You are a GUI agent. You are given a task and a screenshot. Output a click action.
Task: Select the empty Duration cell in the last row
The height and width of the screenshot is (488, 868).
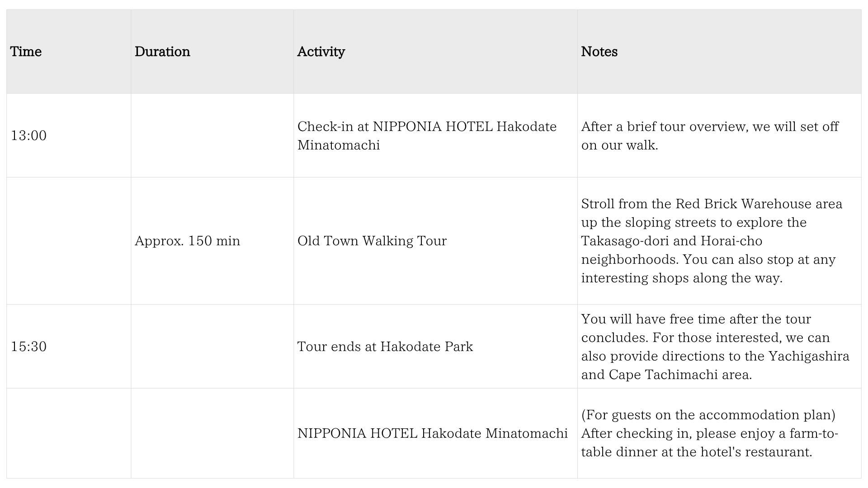click(x=212, y=433)
